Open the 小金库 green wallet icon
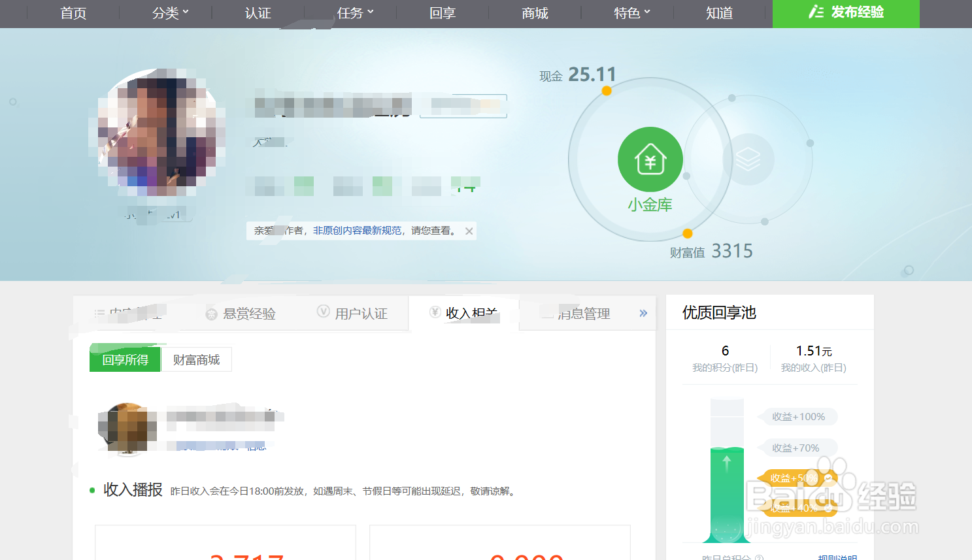This screenshot has width=972, height=560. (650, 159)
